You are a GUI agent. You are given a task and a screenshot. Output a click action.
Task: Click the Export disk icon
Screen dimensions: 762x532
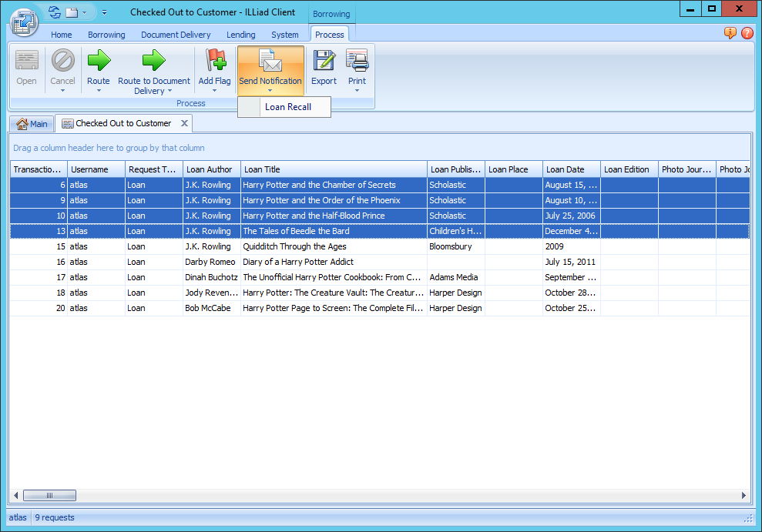(324, 61)
